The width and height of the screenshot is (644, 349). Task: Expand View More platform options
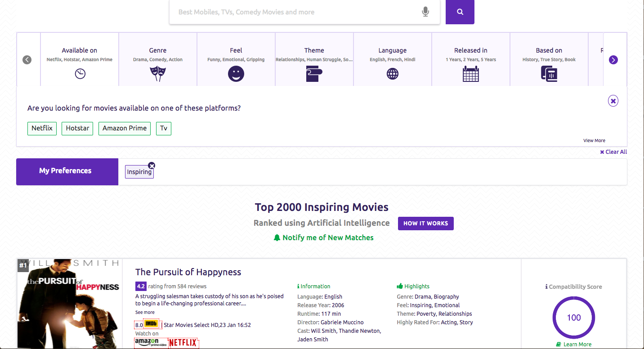pos(594,140)
